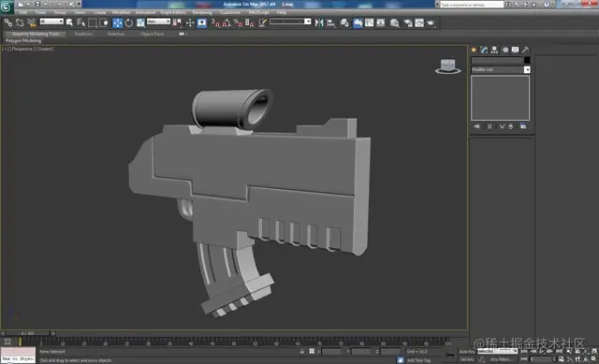Toggle the Percent Snap icon
The height and width of the screenshot is (364, 599).
point(239,22)
